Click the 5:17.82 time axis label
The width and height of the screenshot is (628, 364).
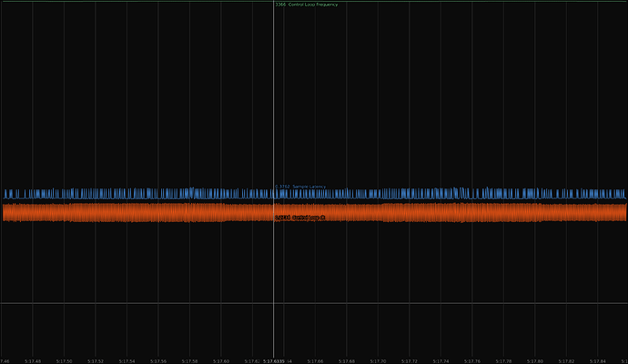(x=566, y=361)
